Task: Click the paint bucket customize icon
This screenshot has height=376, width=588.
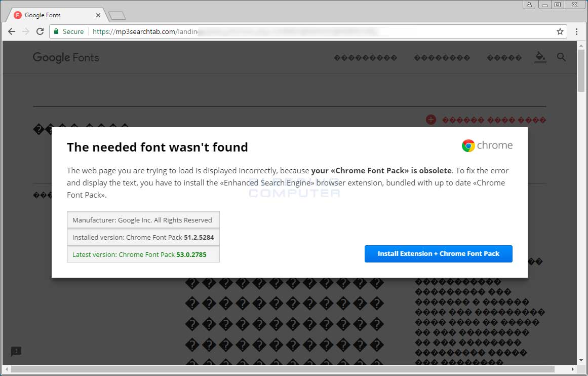Action: coord(540,57)
